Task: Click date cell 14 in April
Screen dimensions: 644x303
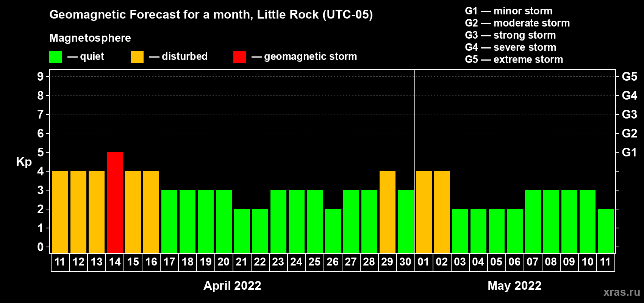Action: (115, 262)
